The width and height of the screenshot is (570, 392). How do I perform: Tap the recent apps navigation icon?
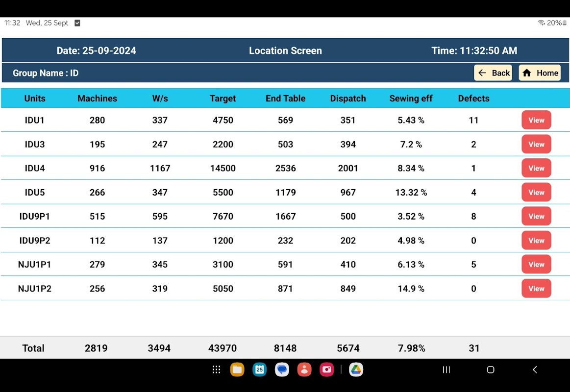tap(446, 369)
